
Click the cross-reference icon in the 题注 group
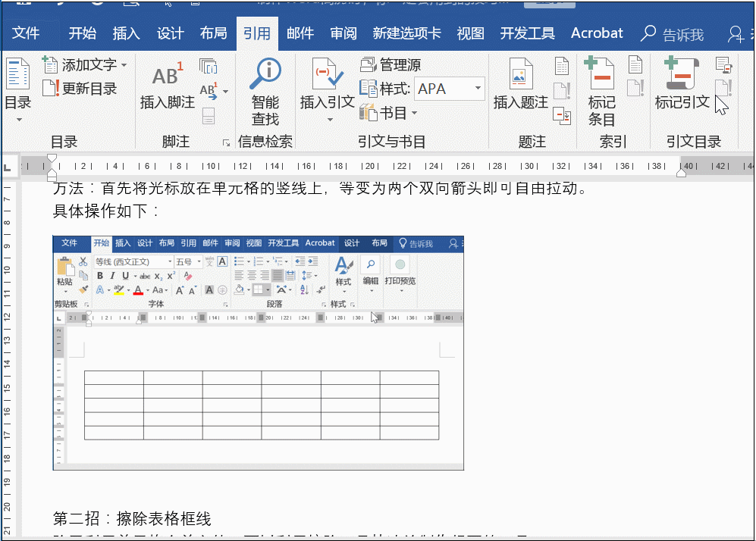(562, 114)
